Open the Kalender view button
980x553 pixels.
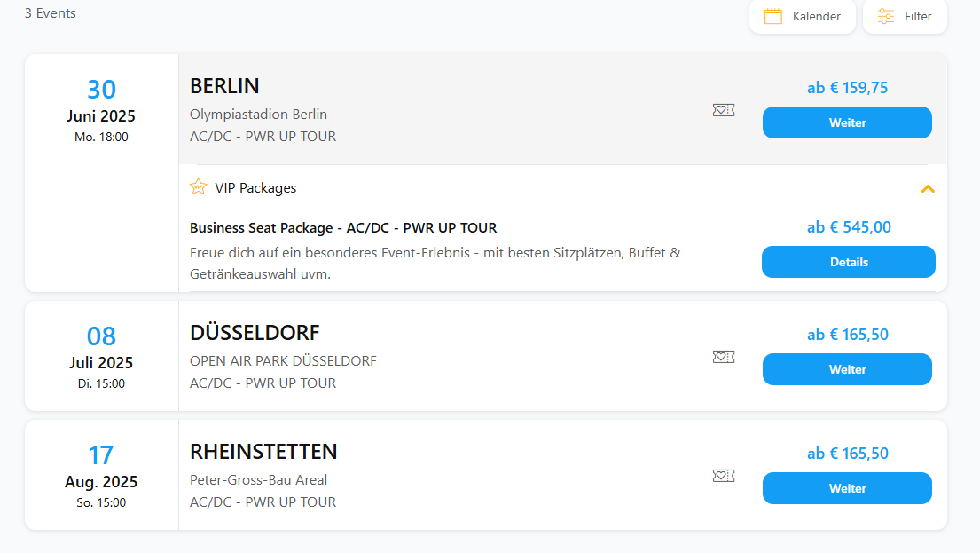point(802,16)
